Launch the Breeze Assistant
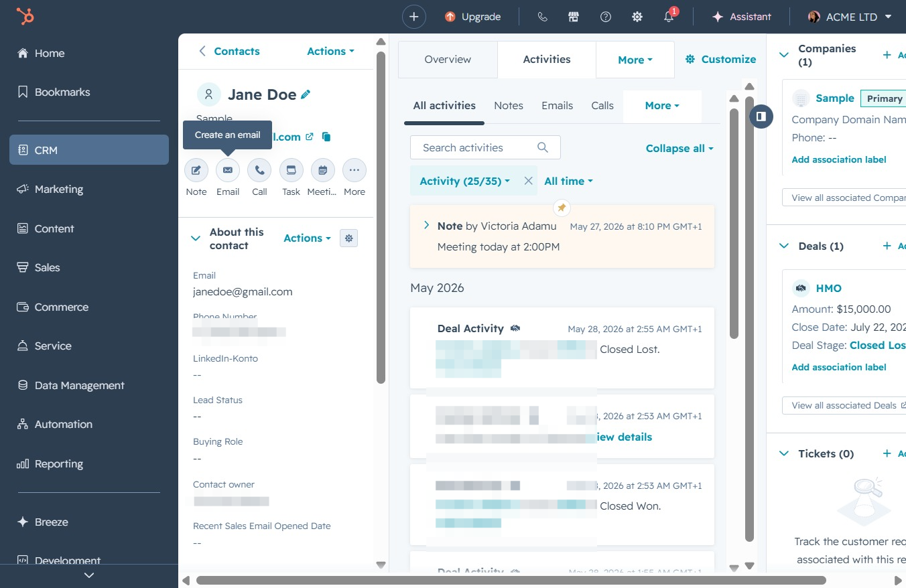 point(741,17)
